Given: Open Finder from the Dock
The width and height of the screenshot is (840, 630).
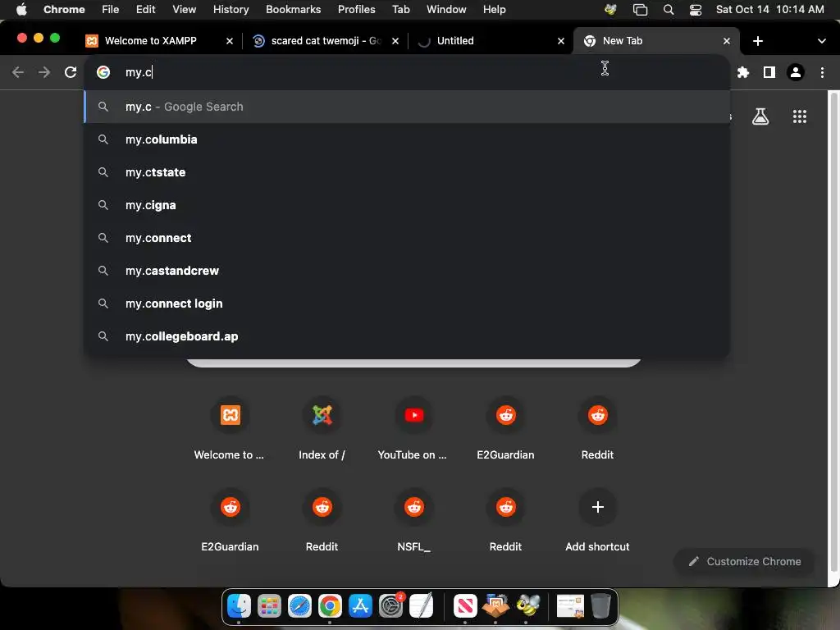Looking at the screenshot, I should 239,606.
